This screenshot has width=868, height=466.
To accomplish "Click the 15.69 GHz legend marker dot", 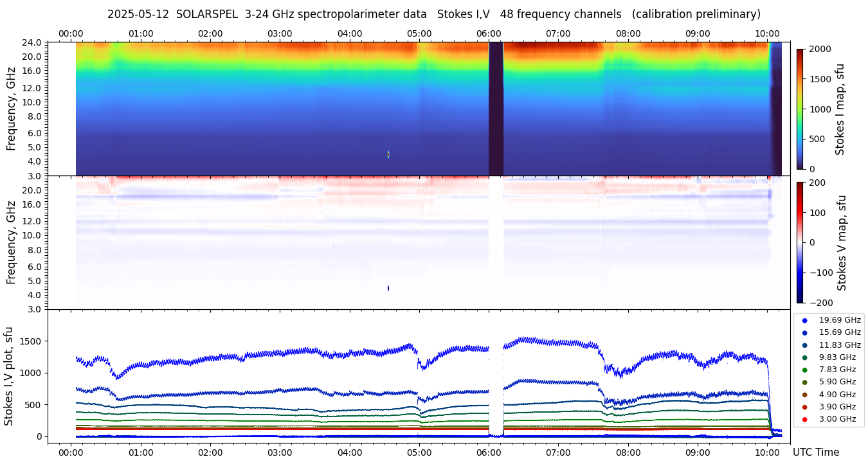I will 804,332.
